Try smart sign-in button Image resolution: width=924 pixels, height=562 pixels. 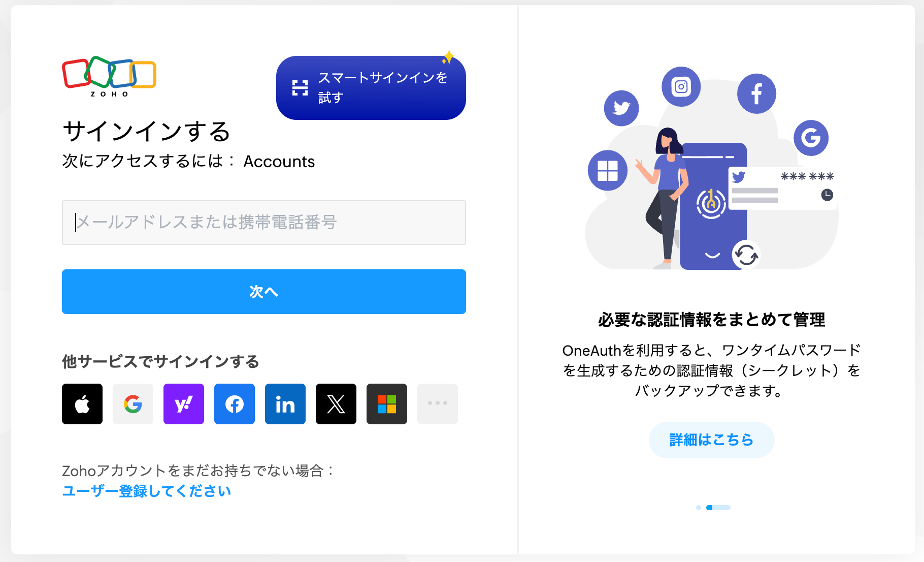371,88
